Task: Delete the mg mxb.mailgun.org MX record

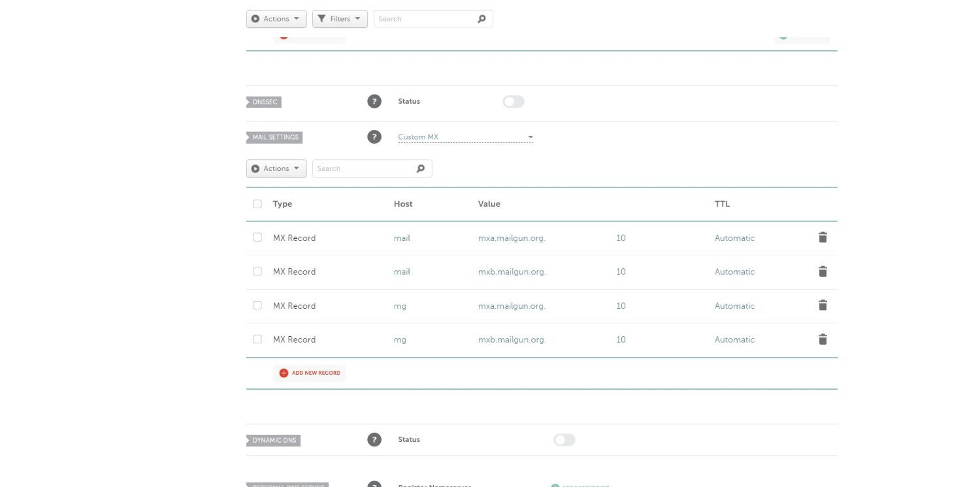Action: click(823, 339)
